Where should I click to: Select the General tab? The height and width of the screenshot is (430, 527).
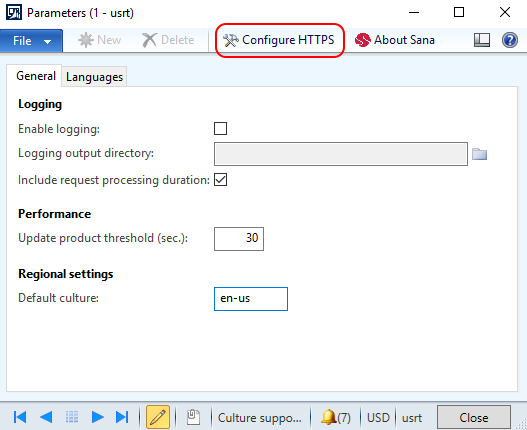coord(36,76)
